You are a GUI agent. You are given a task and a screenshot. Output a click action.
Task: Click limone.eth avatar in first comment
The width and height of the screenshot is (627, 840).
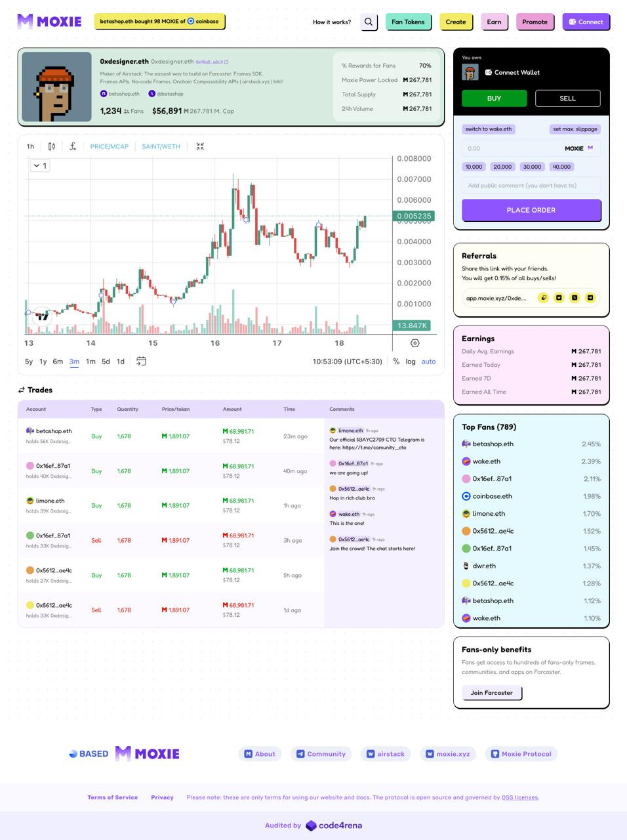pyautogui.click(x=333, y=430)
